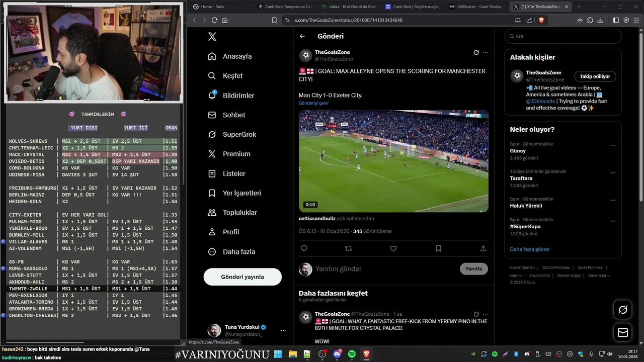644x362 pixels.
Task: Open browser extensions puzzle icon
Action: 590,20
